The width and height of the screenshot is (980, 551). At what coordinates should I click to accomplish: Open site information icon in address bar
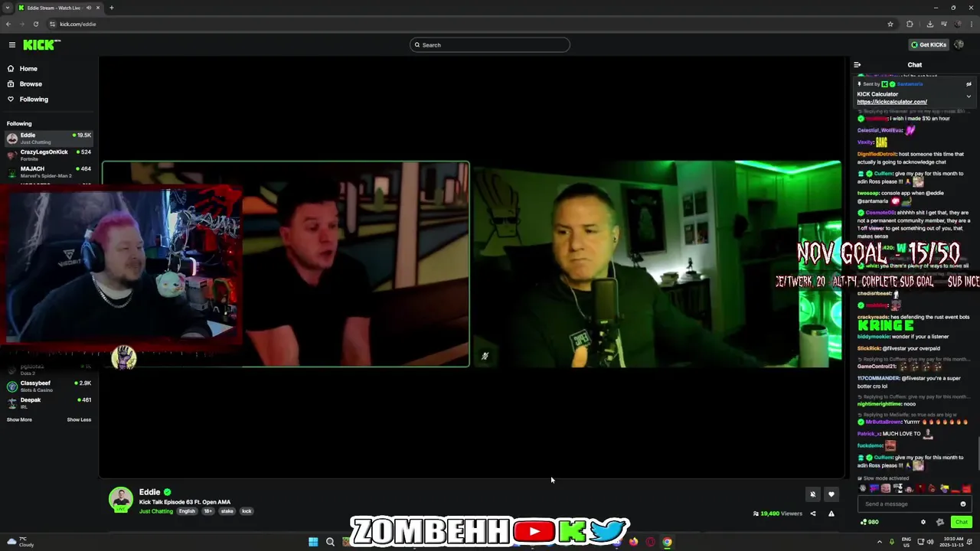[52, 24]
